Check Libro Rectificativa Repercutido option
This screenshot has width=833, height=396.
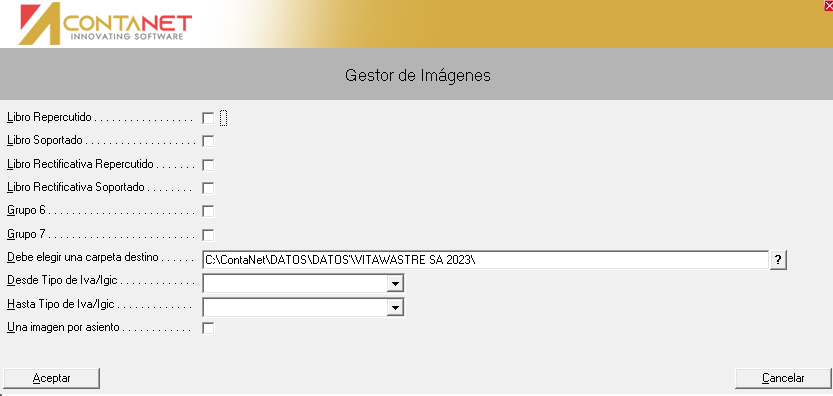pos(208,165)
